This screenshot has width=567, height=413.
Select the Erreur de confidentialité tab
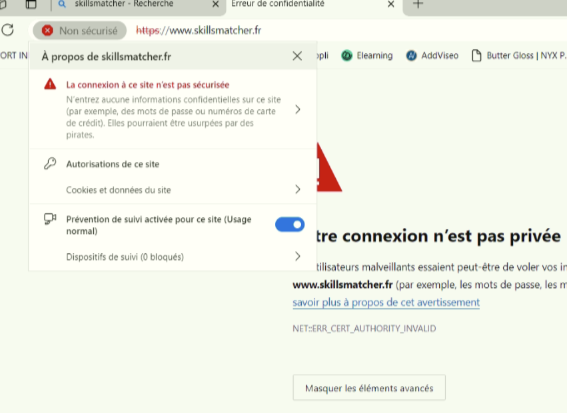(x=278, y=4)
